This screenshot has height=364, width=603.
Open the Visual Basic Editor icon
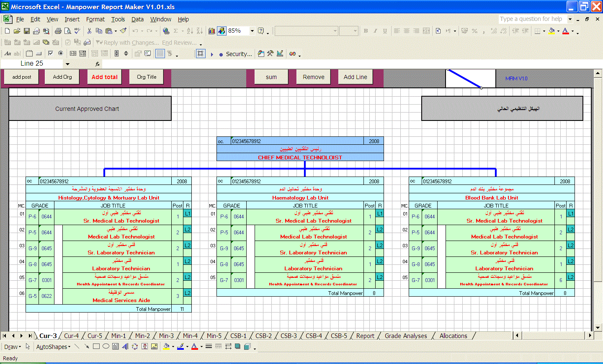tap(260, 54)
